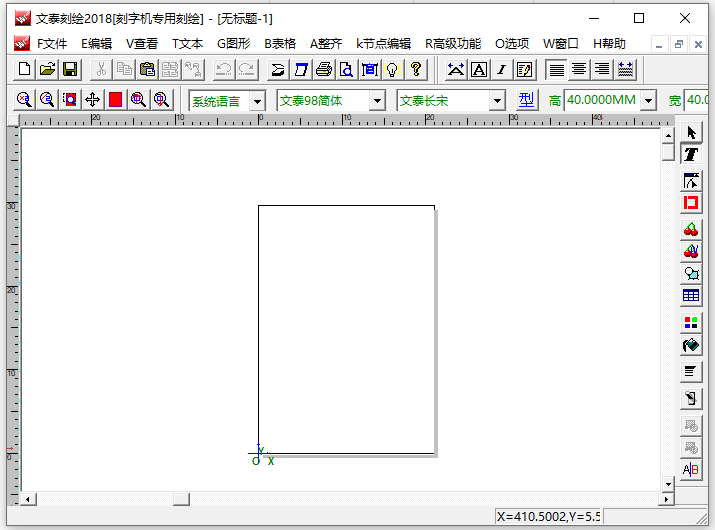
Task: Save the document with the floppy disk icon
Action: [70, 70]
